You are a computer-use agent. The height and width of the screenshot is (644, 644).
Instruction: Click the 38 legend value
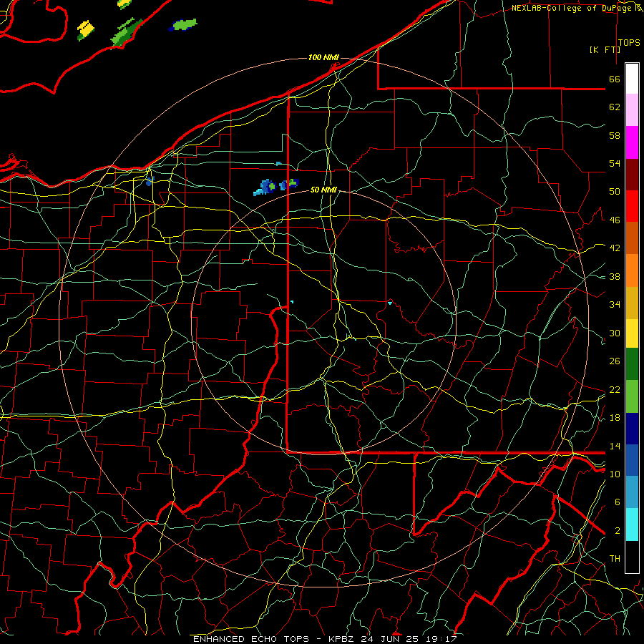click(x=615, y=276)
